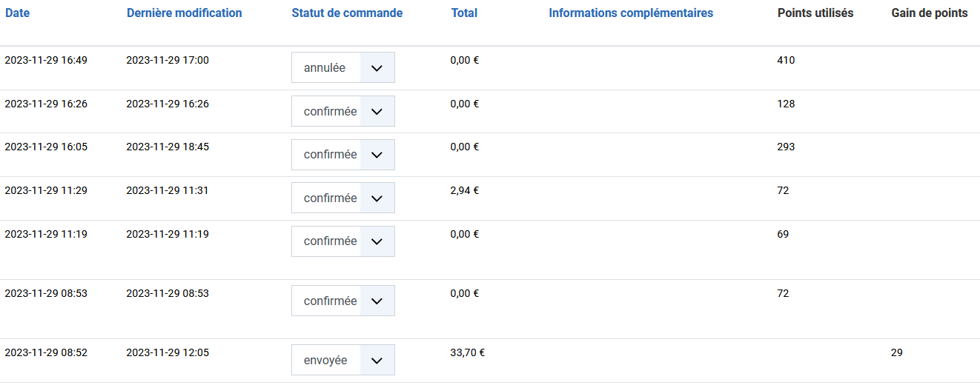The image size is (980, 385).
Task: Select the 2023-11-29 16:49 order date
Action: click(46, 61)
